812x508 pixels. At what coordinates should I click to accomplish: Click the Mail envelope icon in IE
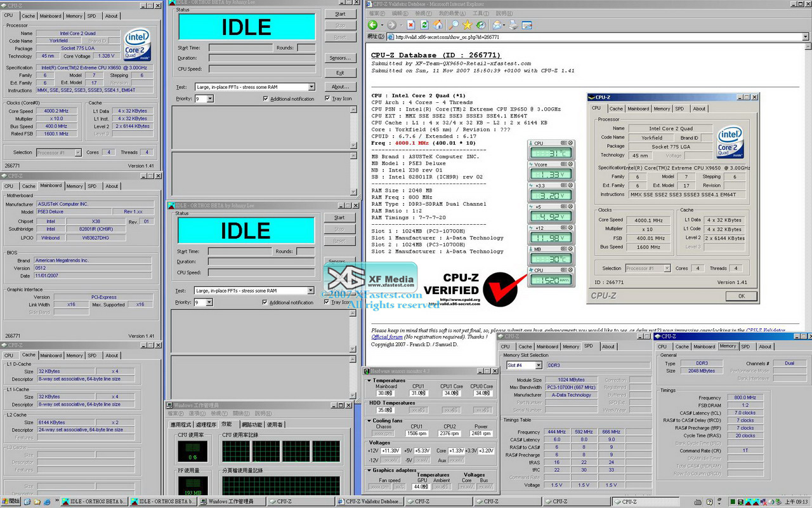pyautogui.click(x=497, y=25)
